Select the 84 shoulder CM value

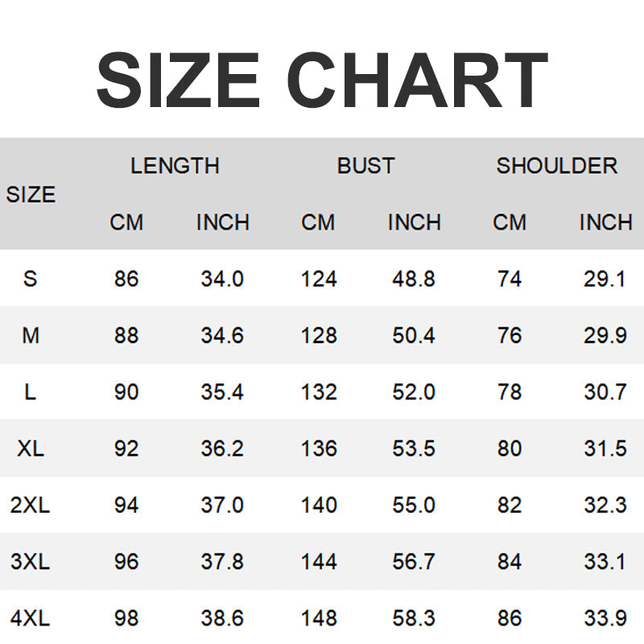coord(510,561)
